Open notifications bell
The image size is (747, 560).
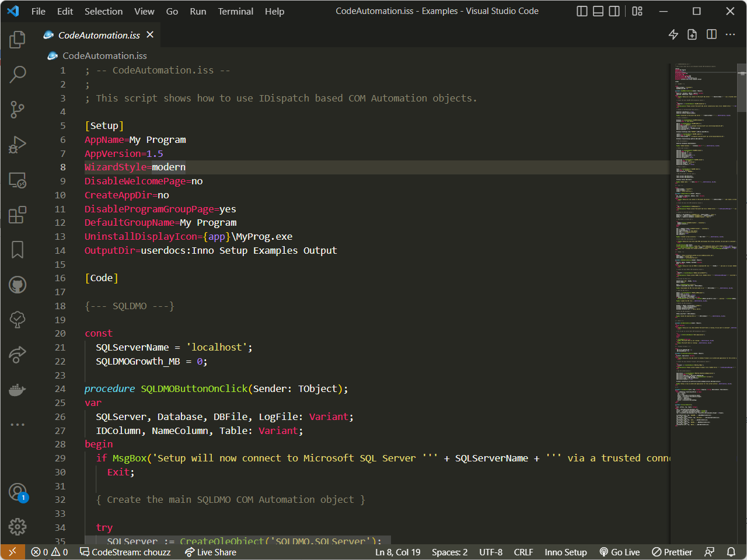point(731,552)
